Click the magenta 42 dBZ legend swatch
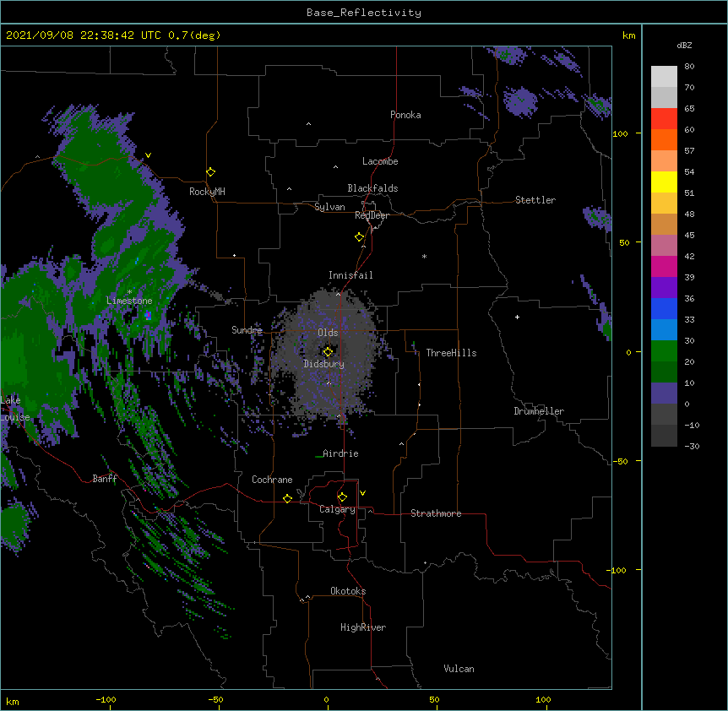Viewport: 728px width, 711px height. click(664, 266)
